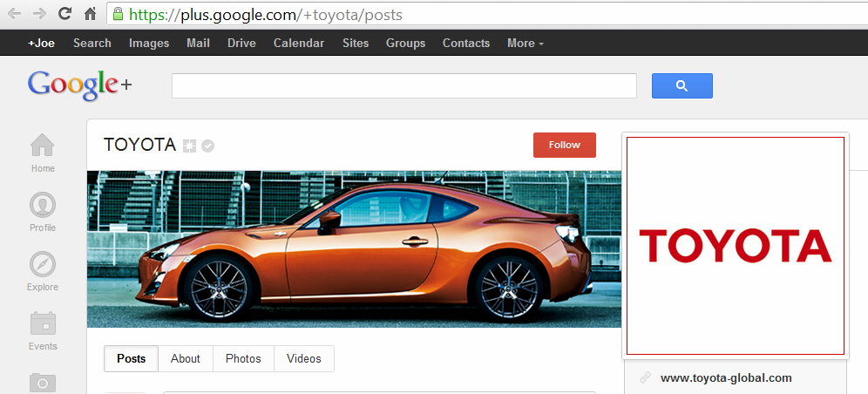Open the Videos tab
The image size is (868, 394).
point(303,358)
